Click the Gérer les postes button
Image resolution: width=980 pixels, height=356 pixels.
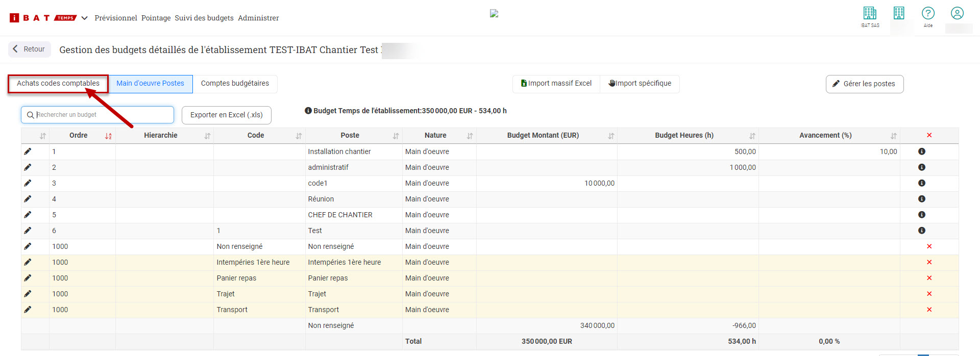click(864, 84)
